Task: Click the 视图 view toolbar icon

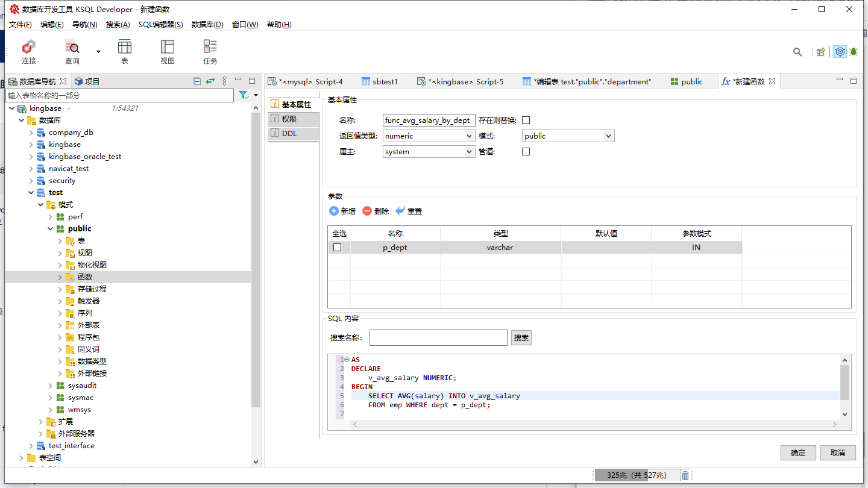Action: pos(167,47)
